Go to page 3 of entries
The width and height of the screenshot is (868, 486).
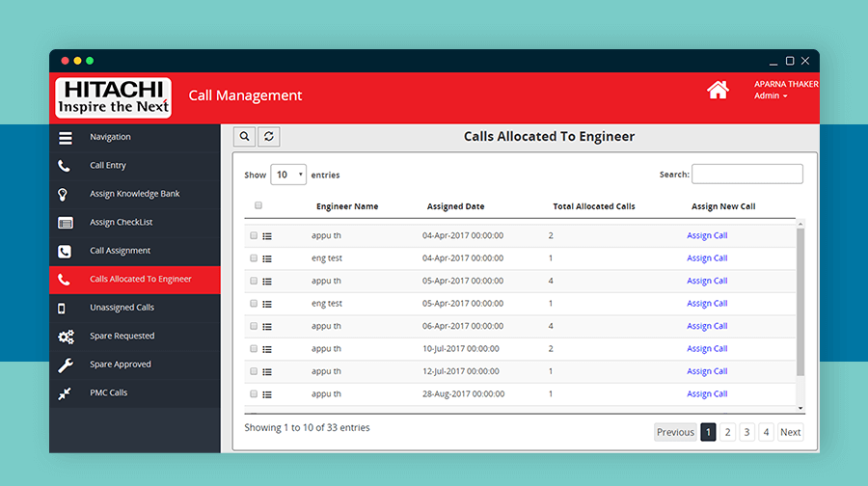746,432
